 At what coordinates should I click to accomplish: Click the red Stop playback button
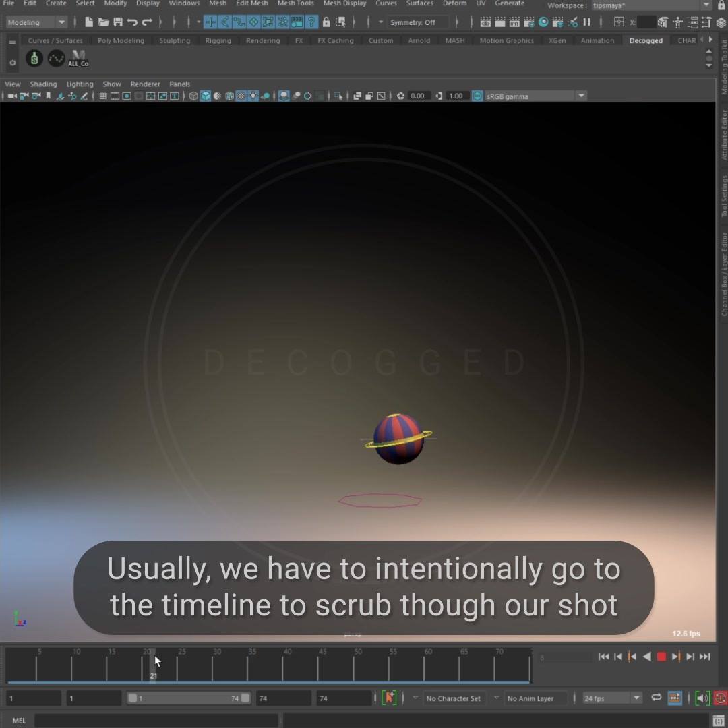coord(662,657)
